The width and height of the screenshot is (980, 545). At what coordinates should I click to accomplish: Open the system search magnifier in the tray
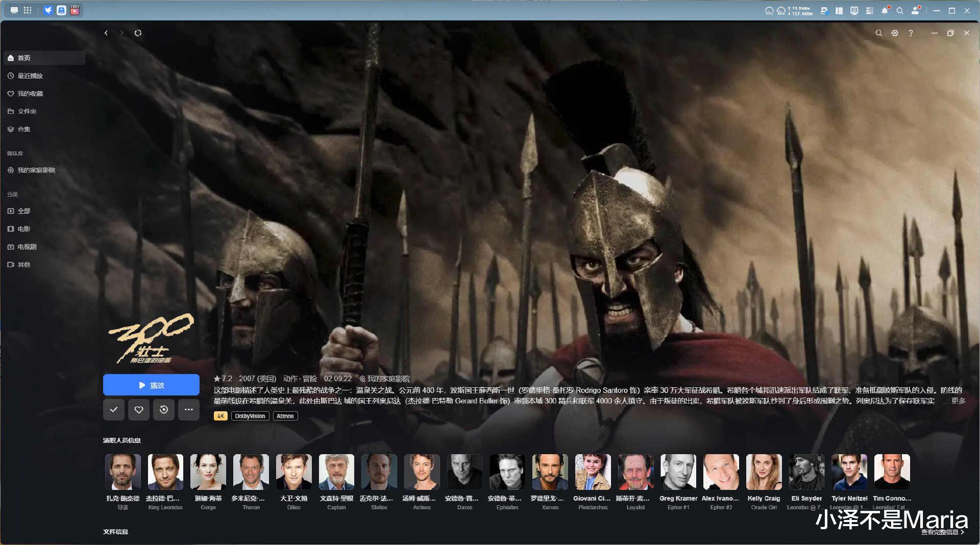(900, 11)
